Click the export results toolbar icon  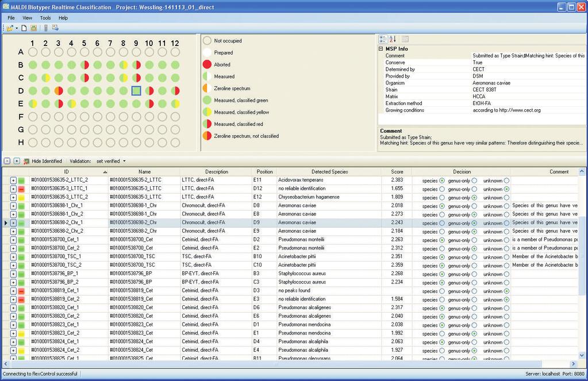click(55, 28)
